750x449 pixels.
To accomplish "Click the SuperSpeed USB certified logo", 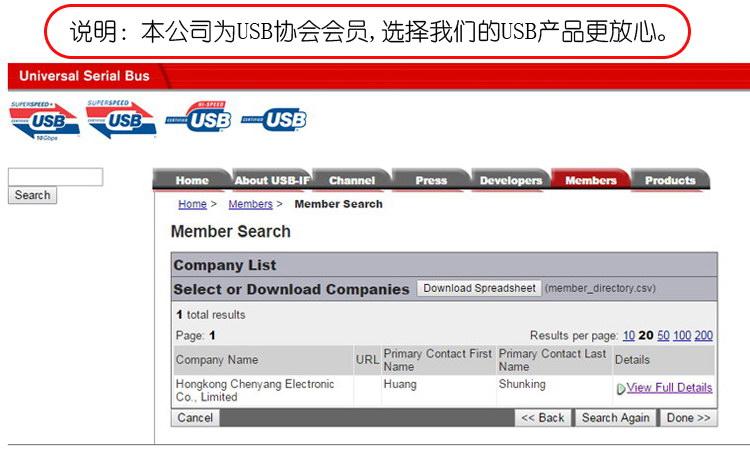I will 120,120.
